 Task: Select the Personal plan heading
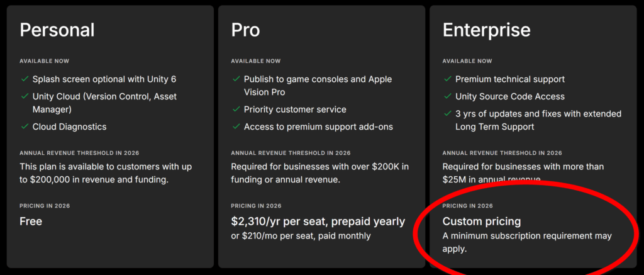coord(57,30)
